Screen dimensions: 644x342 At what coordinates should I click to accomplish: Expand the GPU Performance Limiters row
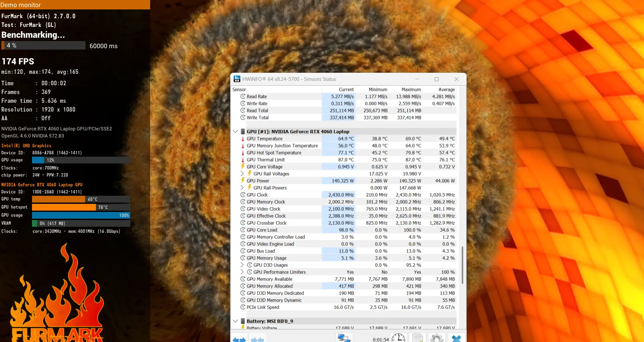pyautogui.click(x=242, y=272)
